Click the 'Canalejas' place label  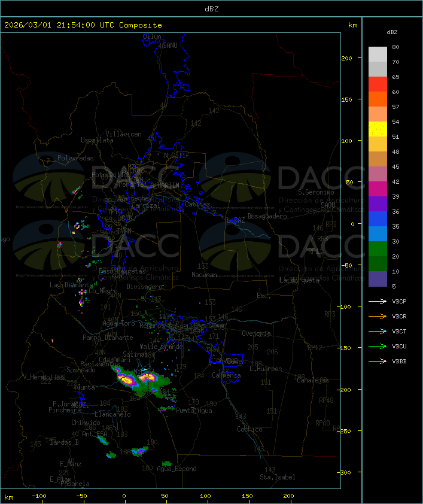[313, 381]
